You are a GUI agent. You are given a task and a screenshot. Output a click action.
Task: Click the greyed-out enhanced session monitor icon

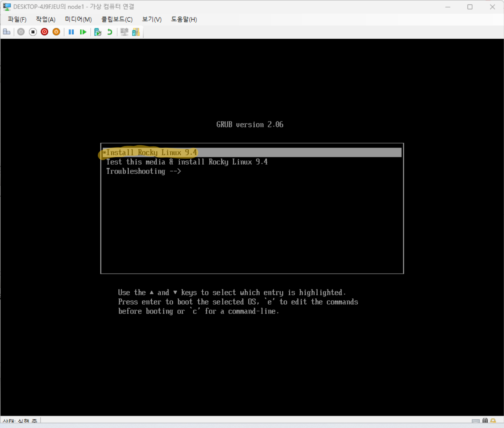click(124, 32)
